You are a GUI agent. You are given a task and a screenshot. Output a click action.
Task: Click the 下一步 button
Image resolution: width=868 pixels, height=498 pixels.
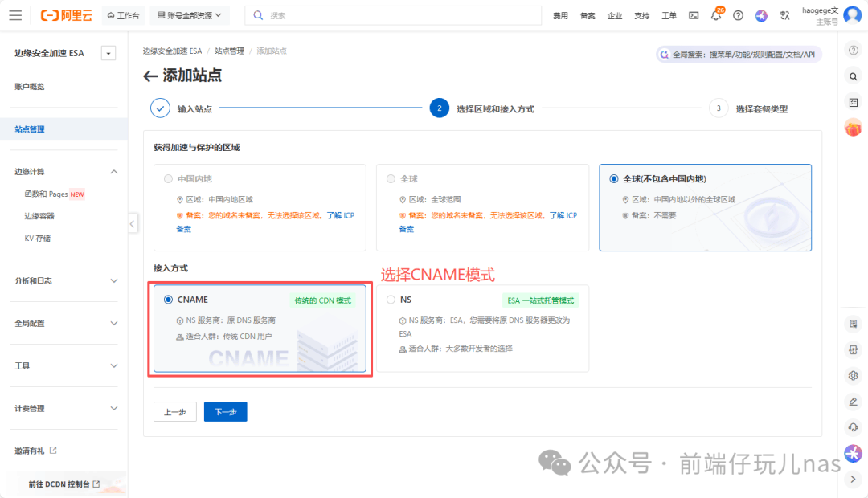[x=225, y=411]
